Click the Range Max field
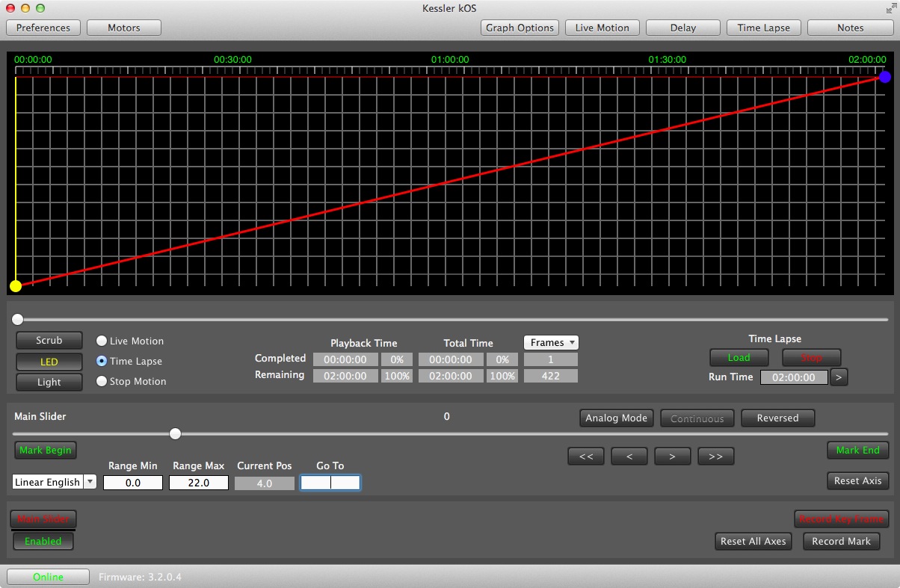The width and height of the screenshot is (900, 588). pos(199,483)
